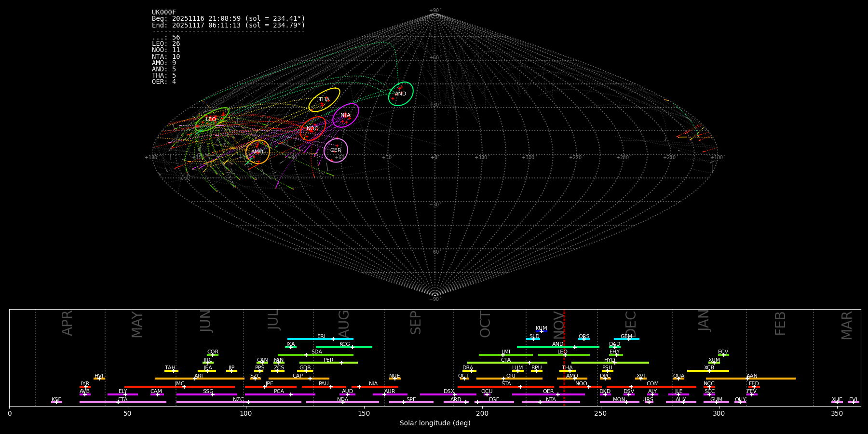
Task: Select the 'NOO: 11' count in the legend
Action: pos(166,50)
